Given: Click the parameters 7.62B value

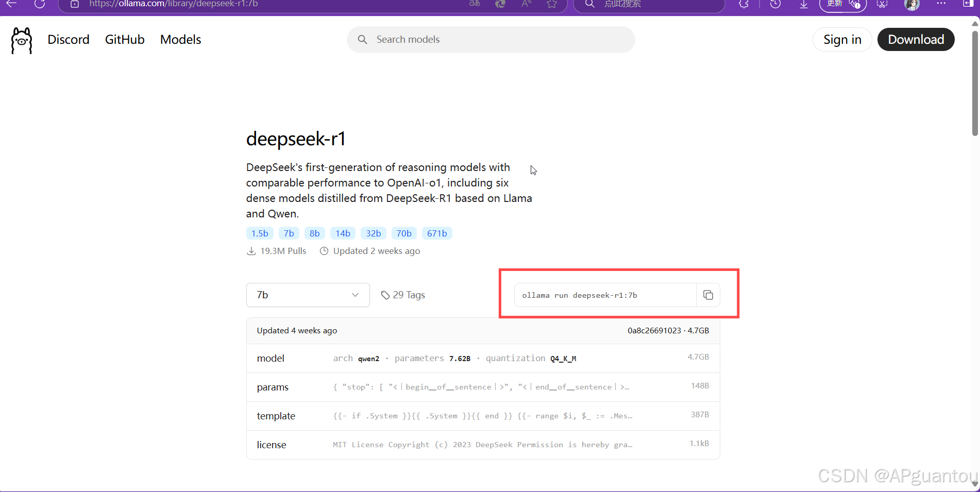Looking at the screenshot, I should (460, 359).
